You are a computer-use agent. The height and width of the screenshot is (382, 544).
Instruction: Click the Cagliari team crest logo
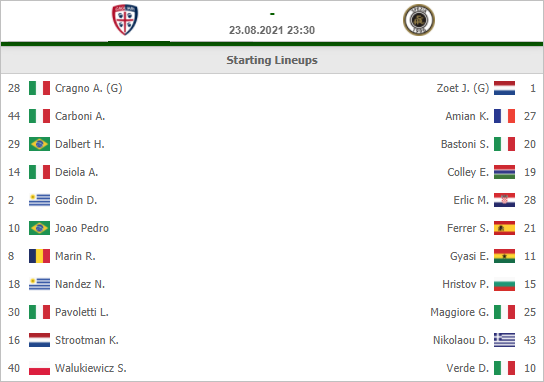[x=125, y=19]
